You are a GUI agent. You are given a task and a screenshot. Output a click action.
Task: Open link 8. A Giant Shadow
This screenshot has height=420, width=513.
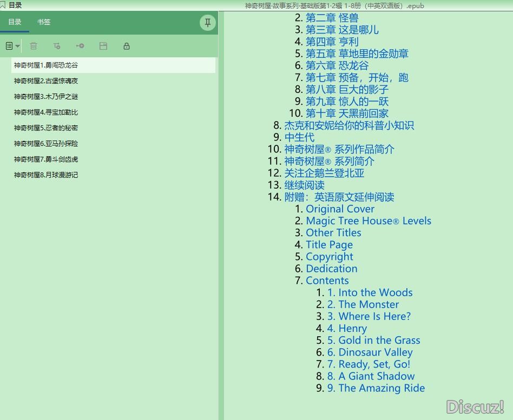point(371,376)
